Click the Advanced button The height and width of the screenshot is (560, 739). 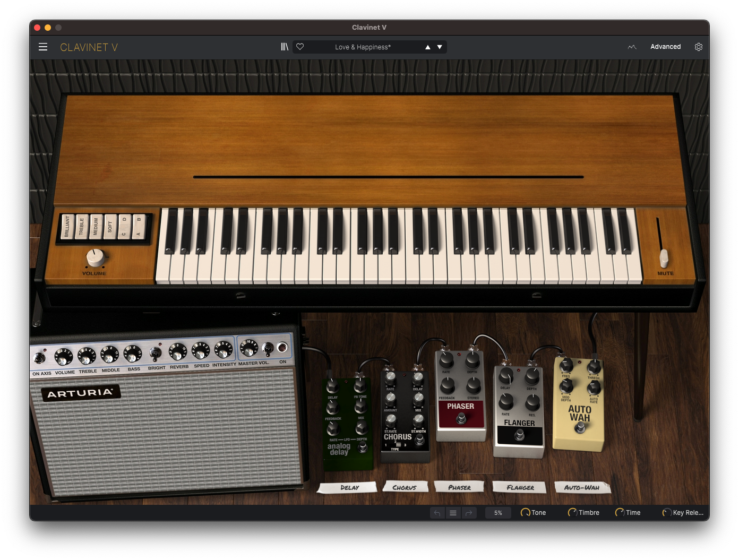coord(665,47)
